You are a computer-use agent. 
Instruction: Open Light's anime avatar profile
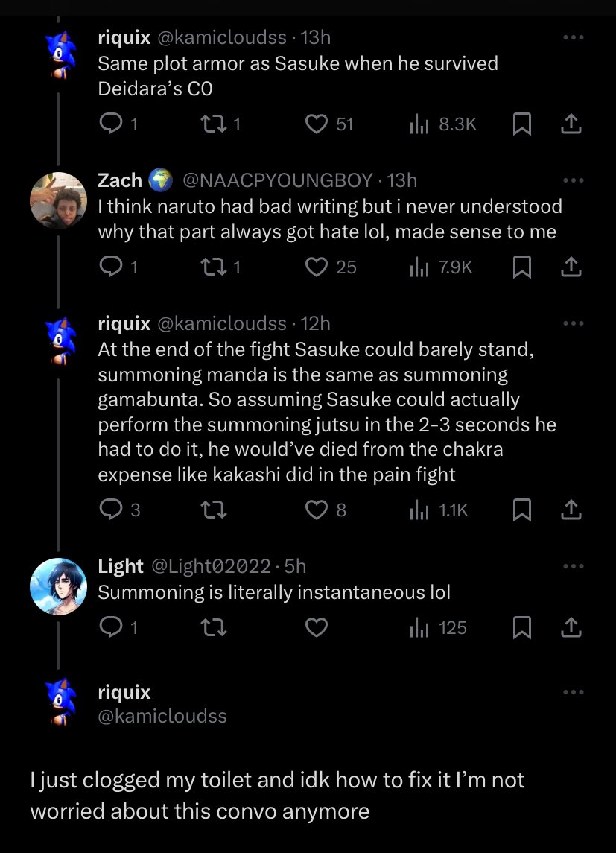point(58,586)
